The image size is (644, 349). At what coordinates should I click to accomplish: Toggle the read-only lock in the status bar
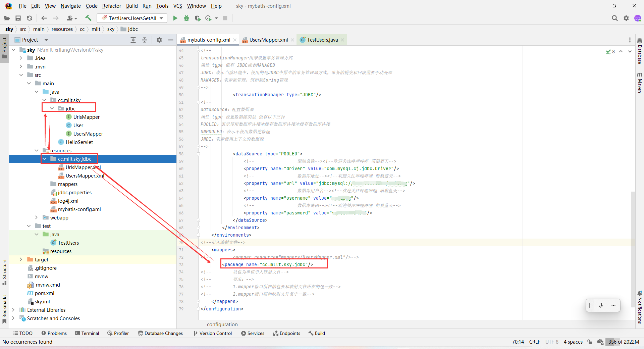tap(590, 342)
